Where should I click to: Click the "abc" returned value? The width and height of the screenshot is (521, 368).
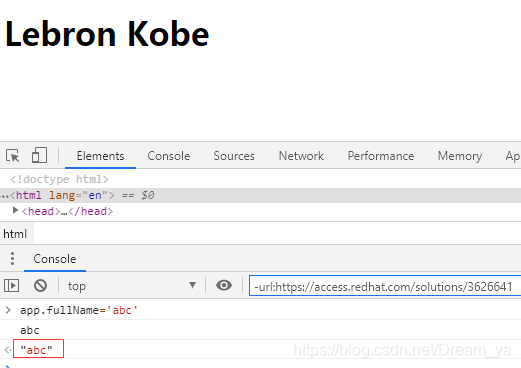coord(36,350)
